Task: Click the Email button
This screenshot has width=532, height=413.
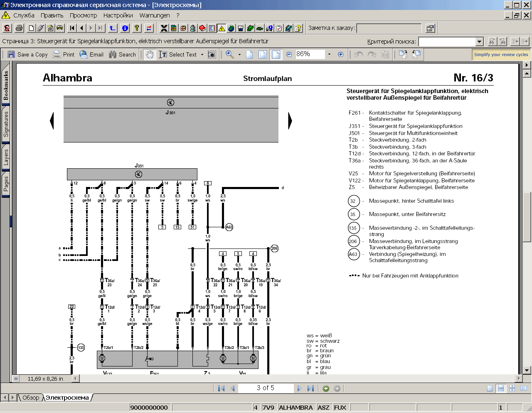Action: (x=91, y=54)
